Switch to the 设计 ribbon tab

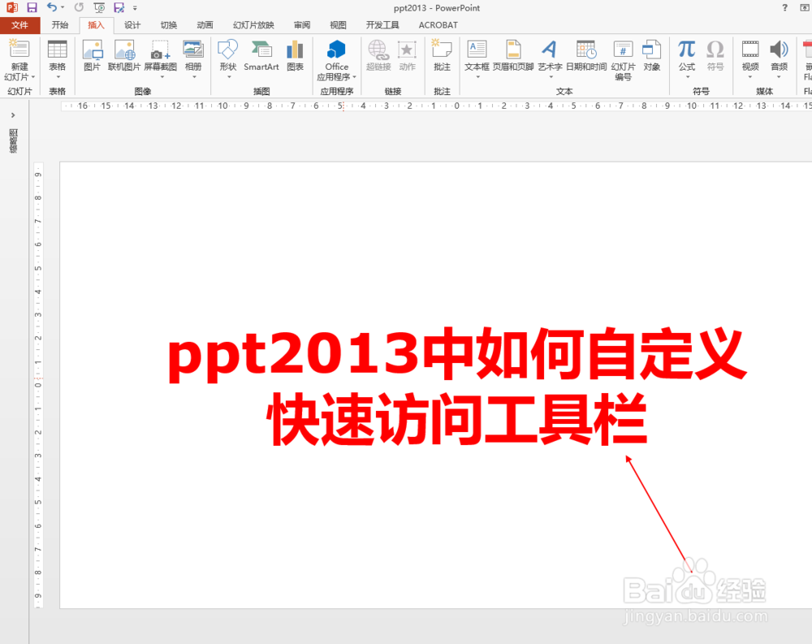coord(132,25)
